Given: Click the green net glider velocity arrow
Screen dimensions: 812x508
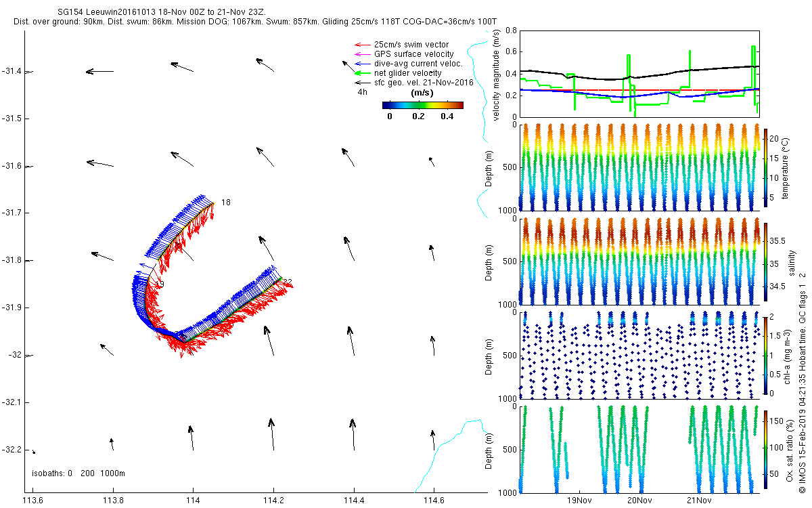Looking at the screenshot, I should 361,73.
